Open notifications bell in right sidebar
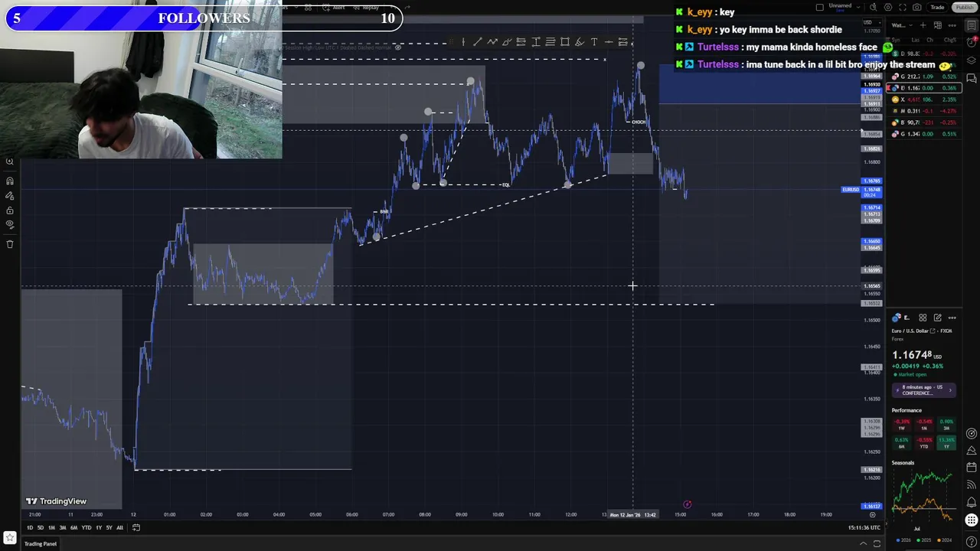This screenshot has width=980, height=551. [x=972, y=502]
